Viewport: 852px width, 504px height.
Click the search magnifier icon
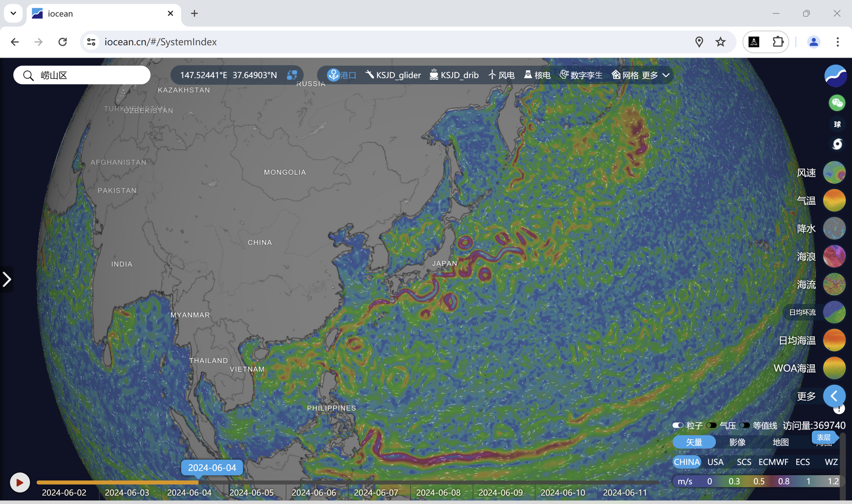point(28,75)
